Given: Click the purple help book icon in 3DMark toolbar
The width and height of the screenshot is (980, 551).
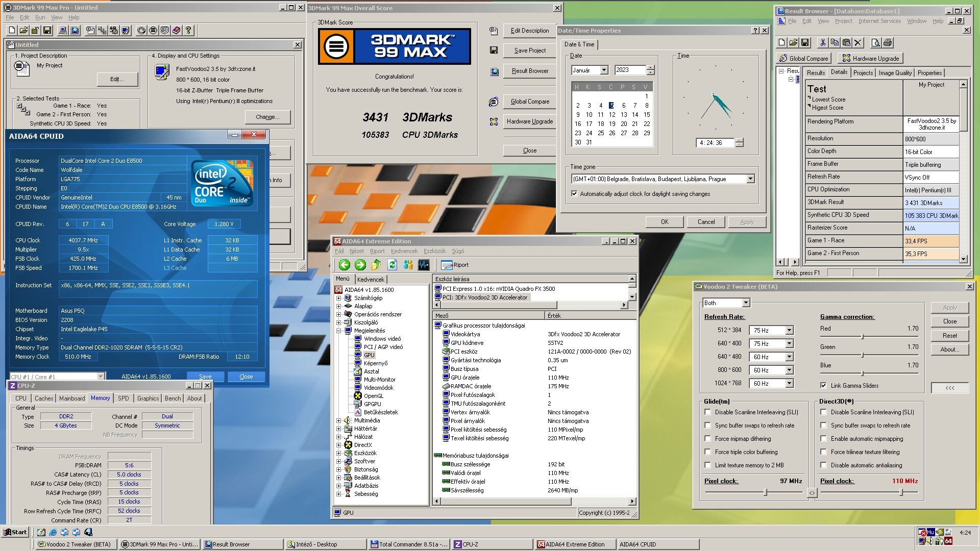Looking at the screenshot, I should click(177, 31).
